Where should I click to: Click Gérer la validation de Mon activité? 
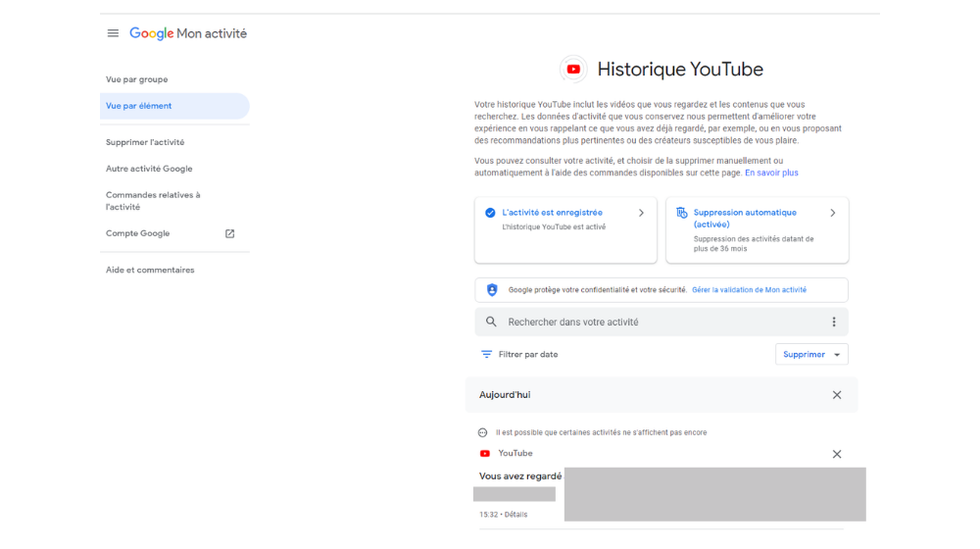click(749, 290)
